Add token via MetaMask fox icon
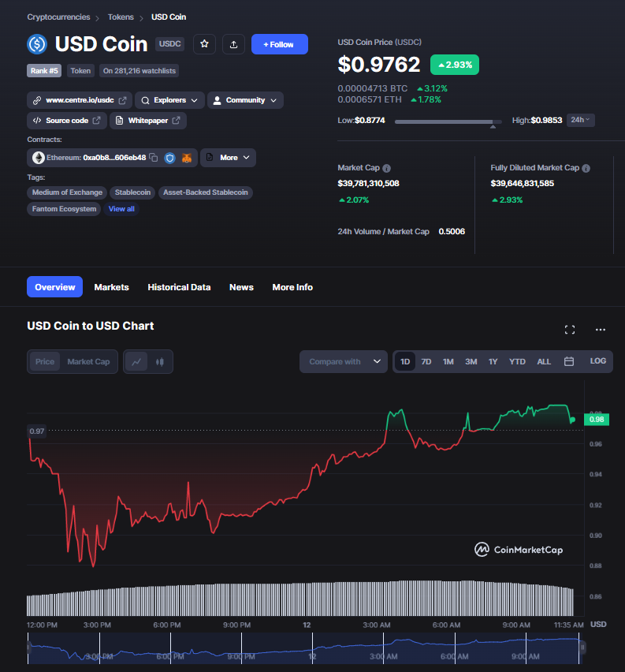Viewport: 625px width, 672px height. click(x=186, y=159)
